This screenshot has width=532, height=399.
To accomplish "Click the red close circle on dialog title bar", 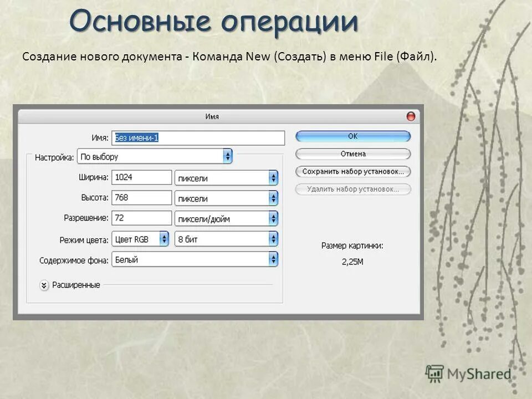I will coord(411,116).
